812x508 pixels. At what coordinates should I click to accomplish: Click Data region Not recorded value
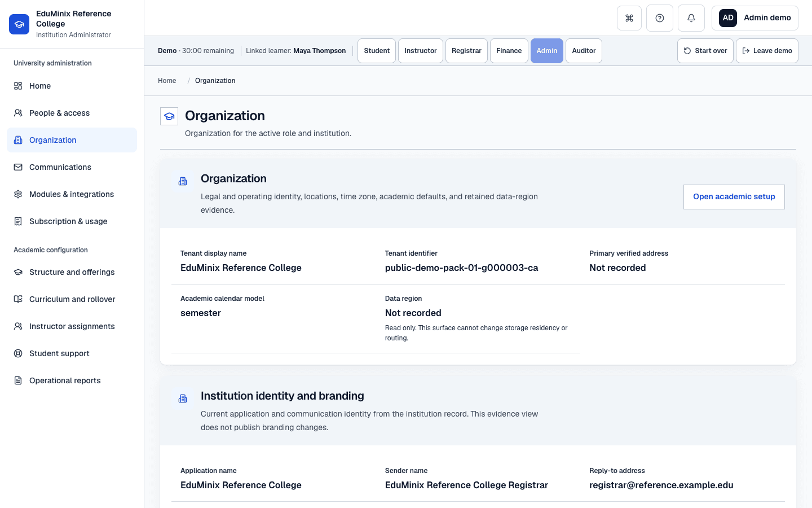tap(413, 313)
